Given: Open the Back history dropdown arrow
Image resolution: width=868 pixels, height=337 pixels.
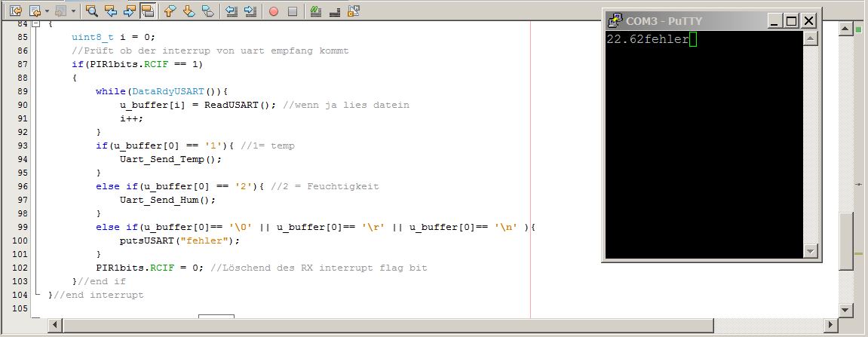Looking at the screenshot, I should [47, 11].
